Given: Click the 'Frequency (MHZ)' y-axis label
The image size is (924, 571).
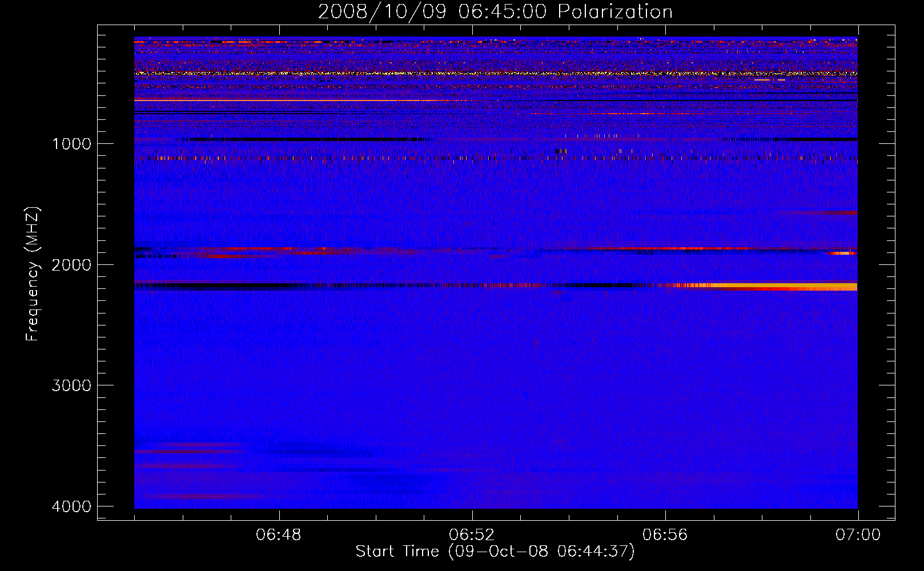Looking at the screenshot, I should coord(33,274).
